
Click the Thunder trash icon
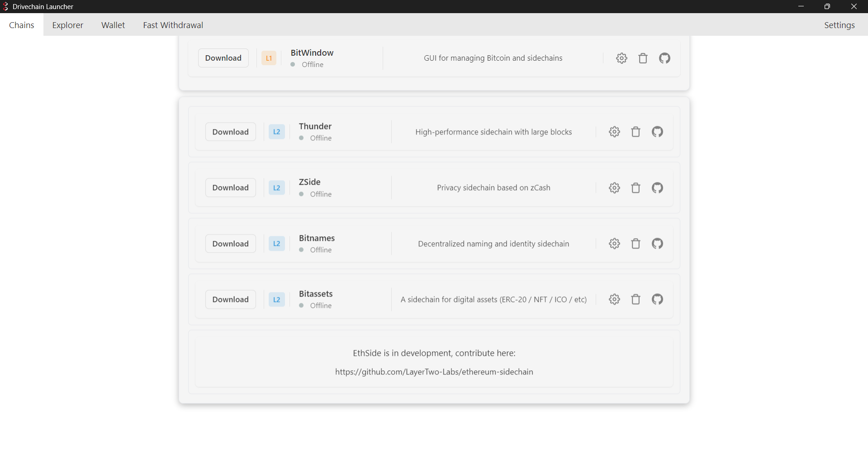636,132
